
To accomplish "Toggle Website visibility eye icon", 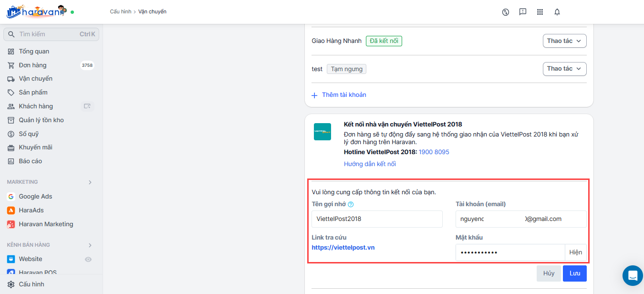I will pyautogui.click(x=88, y=259).
